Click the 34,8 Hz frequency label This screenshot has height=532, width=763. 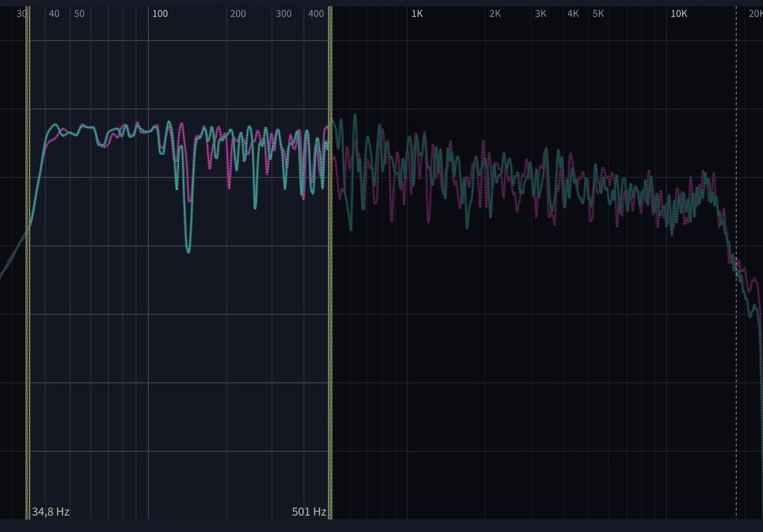[51, 512]
